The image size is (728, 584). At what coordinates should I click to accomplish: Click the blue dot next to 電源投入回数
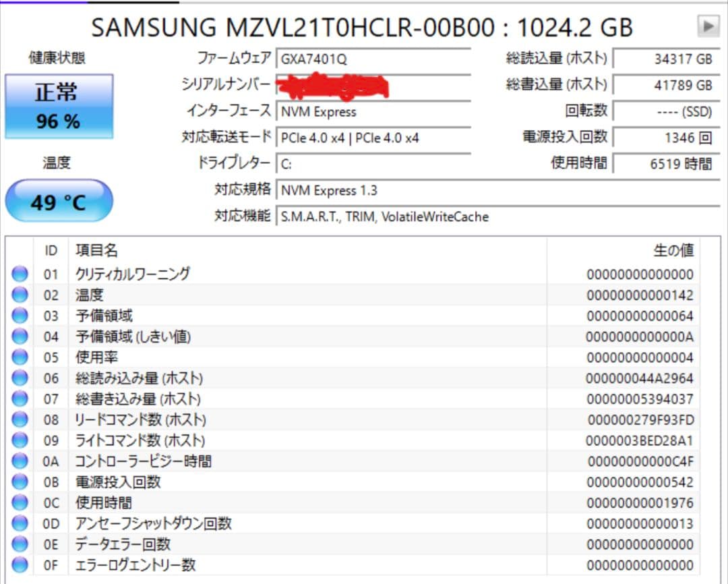[20, 481]
